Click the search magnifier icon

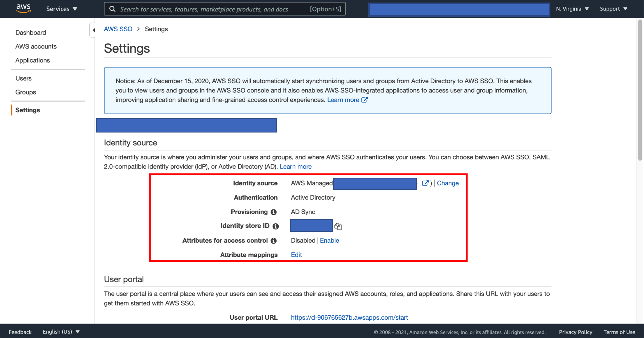pyautogui.click(x=112, y=9)
